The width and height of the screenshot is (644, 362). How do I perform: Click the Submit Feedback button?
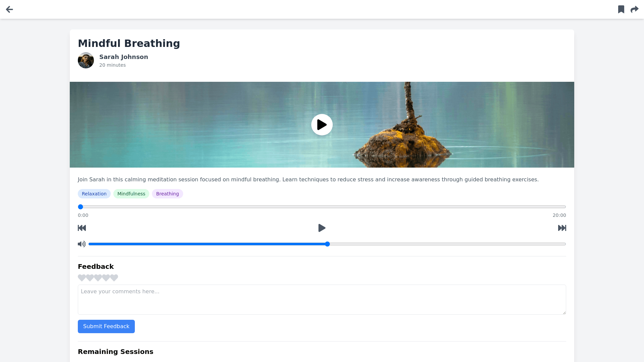(106, 326)
